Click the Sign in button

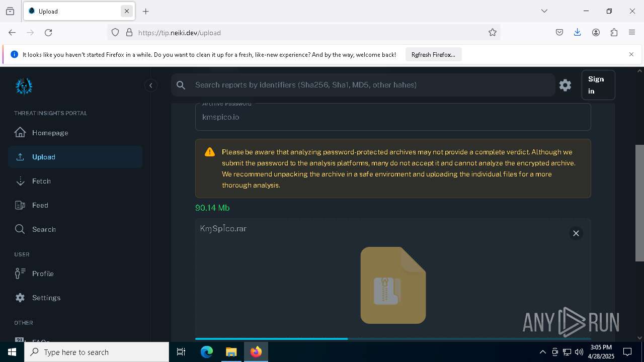[598, 85]
